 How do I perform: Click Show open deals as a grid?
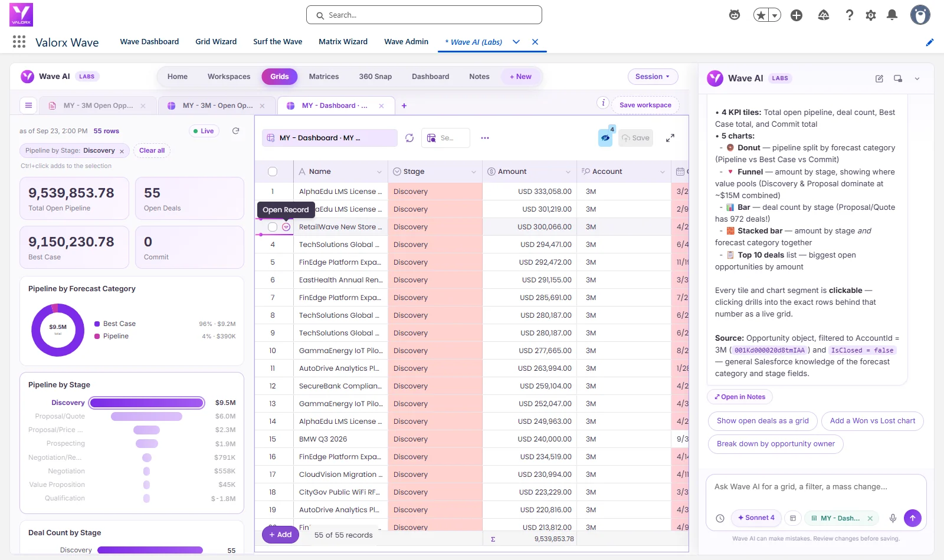[762, 421]
